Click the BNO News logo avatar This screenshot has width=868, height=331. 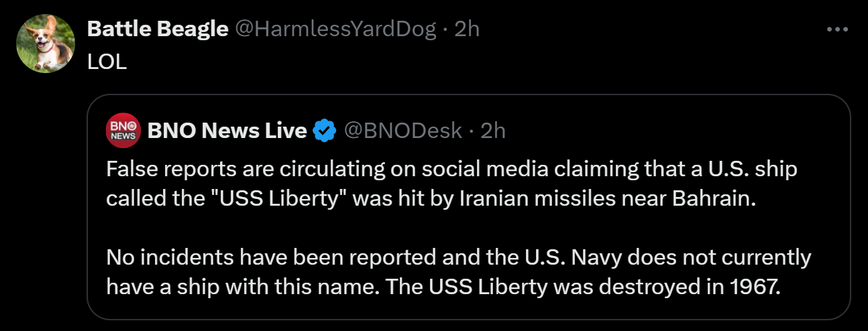[123, 131]
